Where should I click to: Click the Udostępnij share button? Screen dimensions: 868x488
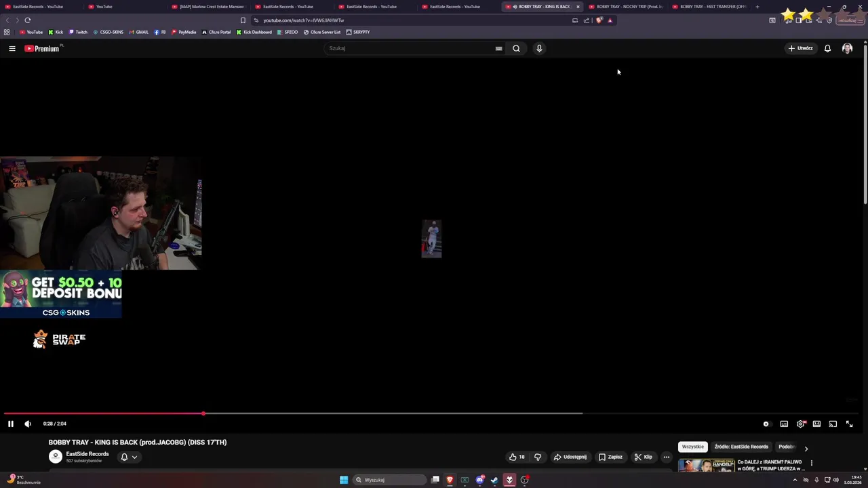570,457
